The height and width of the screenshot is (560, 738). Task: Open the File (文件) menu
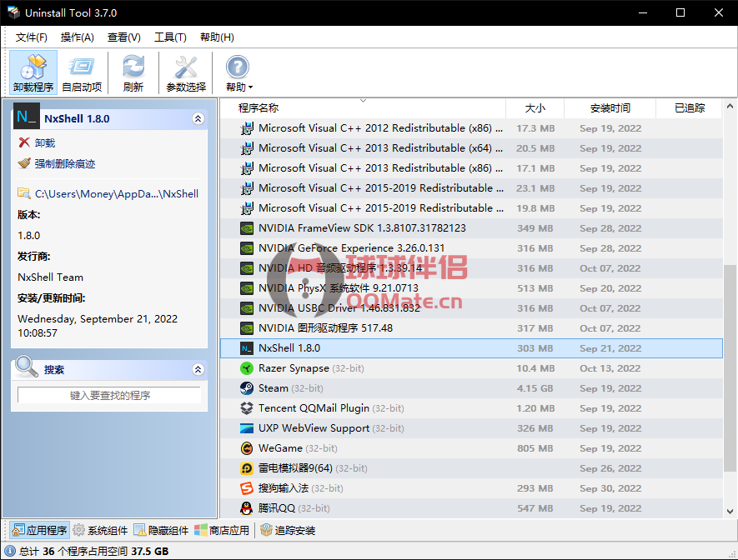[32, 37]
